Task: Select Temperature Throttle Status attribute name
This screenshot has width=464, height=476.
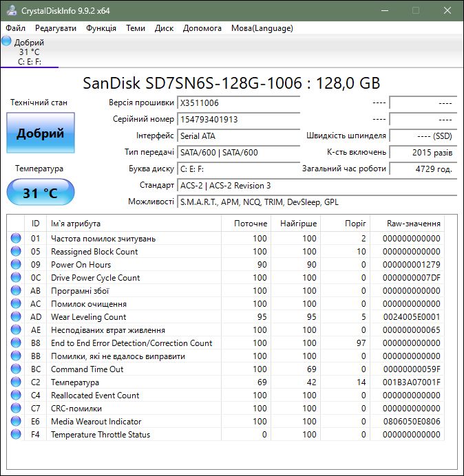Action: [101, 435]
